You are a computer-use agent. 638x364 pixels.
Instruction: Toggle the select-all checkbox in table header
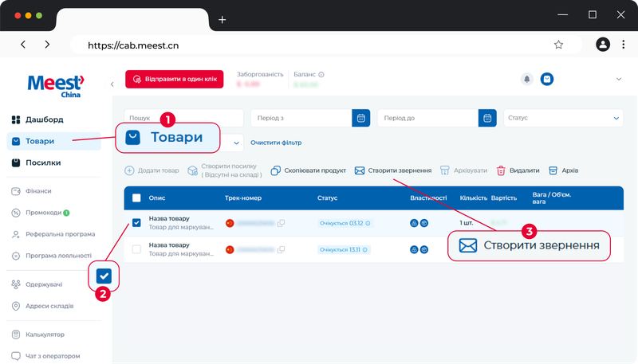[136, 198]
